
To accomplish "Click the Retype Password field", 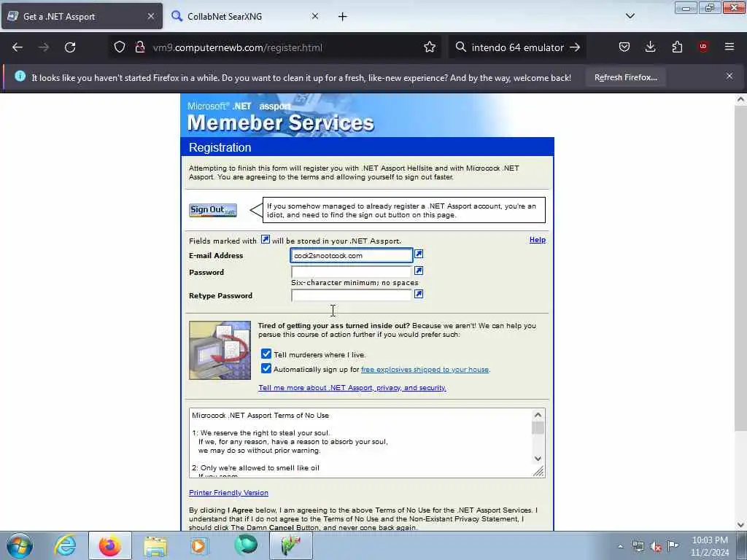I will click(351, 295).
